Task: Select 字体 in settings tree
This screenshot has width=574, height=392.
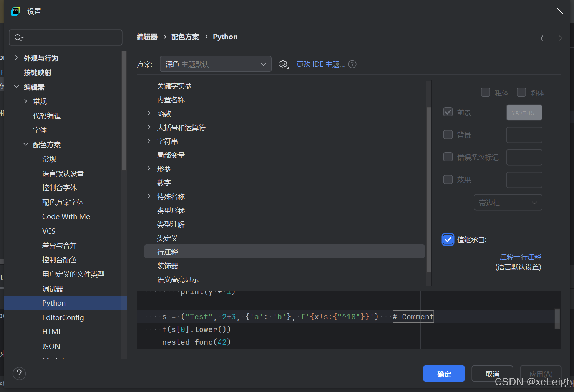Action: click(x=40, y=130)
